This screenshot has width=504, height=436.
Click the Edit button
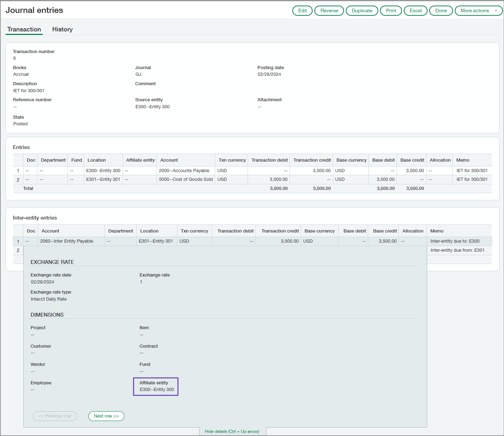point(302,10)
